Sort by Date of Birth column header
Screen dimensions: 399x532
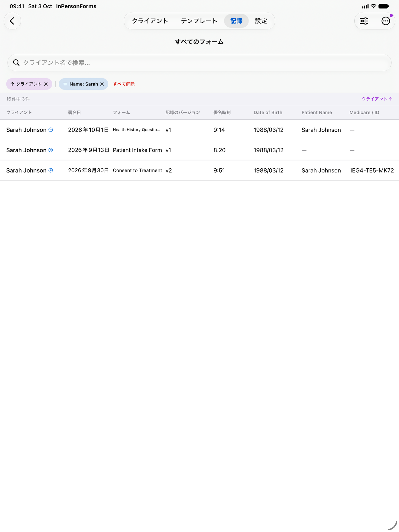268,112
